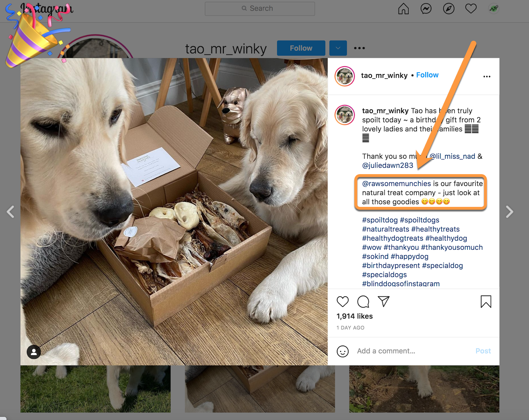This screenshot has height=420, width=529.
Task: Open the #thankyousomuch hashtag
Action: (x=452, y=247)
